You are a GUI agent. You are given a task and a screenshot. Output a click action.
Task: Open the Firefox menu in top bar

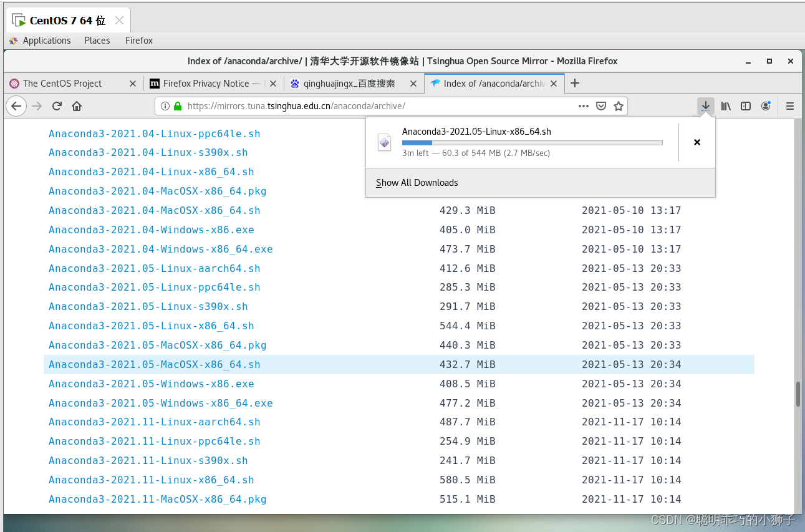[x=138, y=40]
